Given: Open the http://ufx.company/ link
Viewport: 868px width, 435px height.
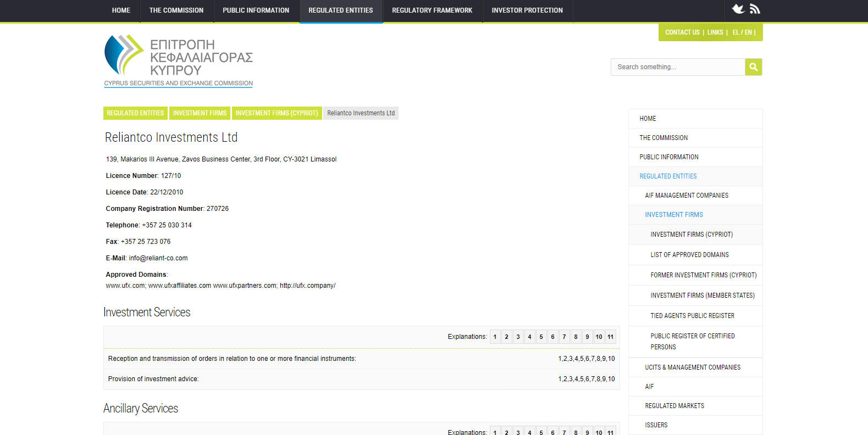Looking at the screenshot, I should (x=307, y=286).
